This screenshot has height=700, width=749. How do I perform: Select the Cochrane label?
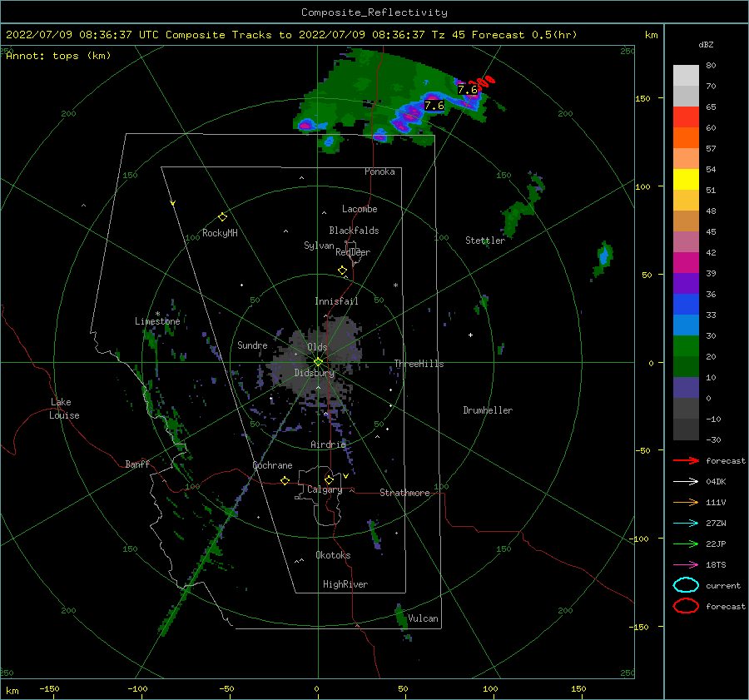pos(272,465)
